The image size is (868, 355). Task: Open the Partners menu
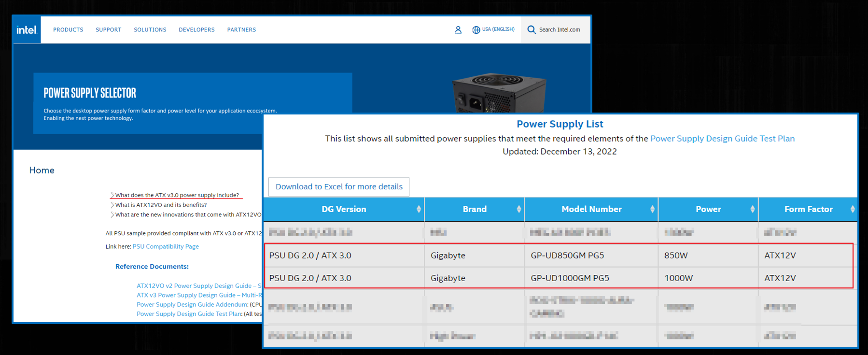coord(241,30)
